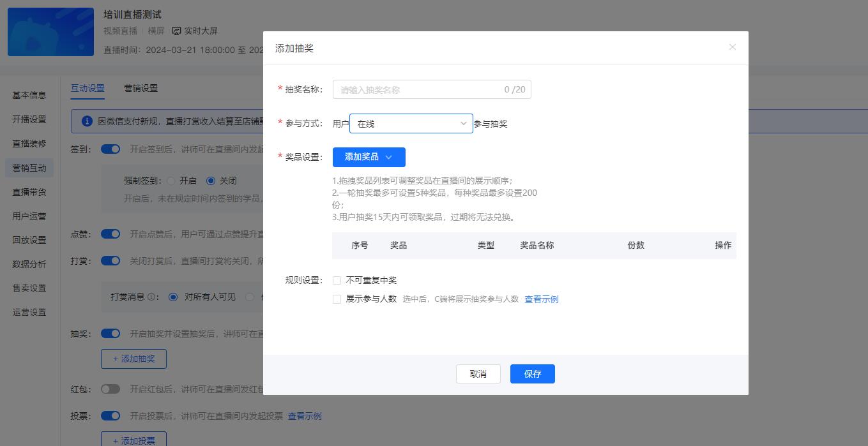Screen dimensions: 868x446
Task: Enable the 展示参与人数 checkbox
Action: pos(337,299)
